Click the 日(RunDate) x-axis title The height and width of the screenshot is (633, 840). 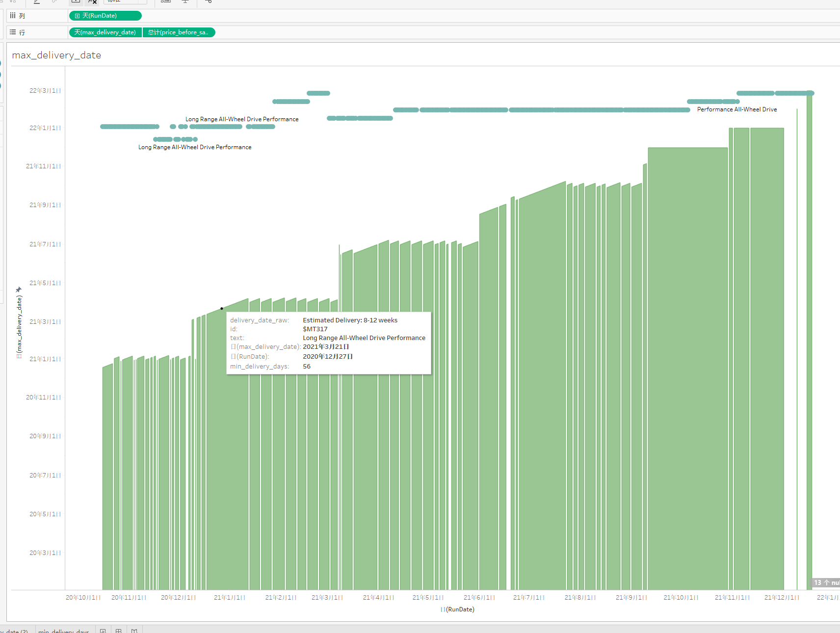pyautogui.click(x=457, y=609)
